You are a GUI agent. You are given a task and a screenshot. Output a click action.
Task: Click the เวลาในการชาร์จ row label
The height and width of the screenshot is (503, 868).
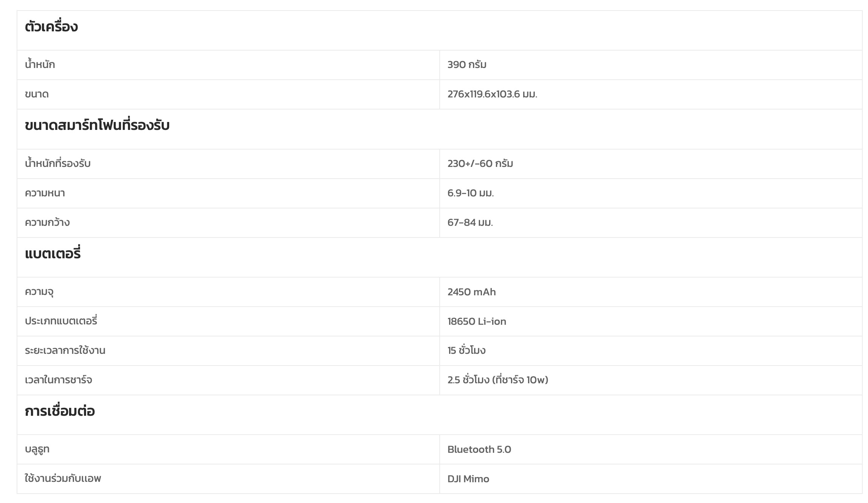point(59,380)
